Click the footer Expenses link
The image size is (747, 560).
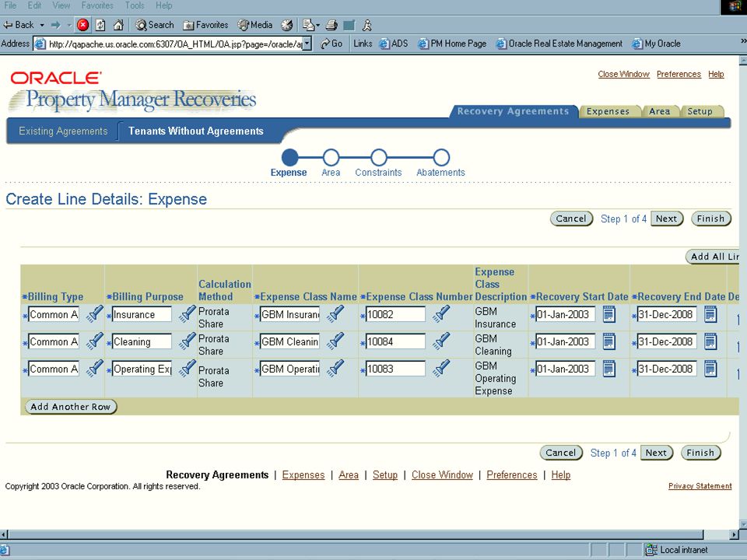(303, 474)
